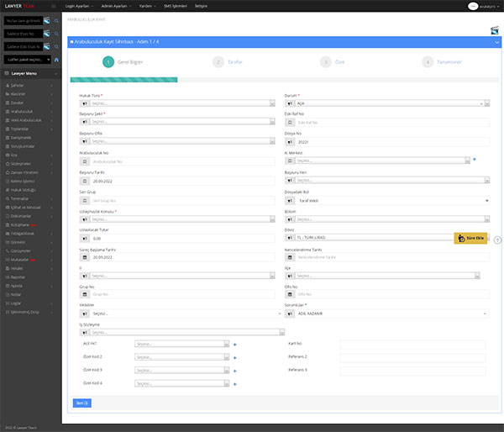The width and height of the screenshot is (504, 432).
Task: Open the İş Sözleşme dropdown
Action: pos(187,332)
